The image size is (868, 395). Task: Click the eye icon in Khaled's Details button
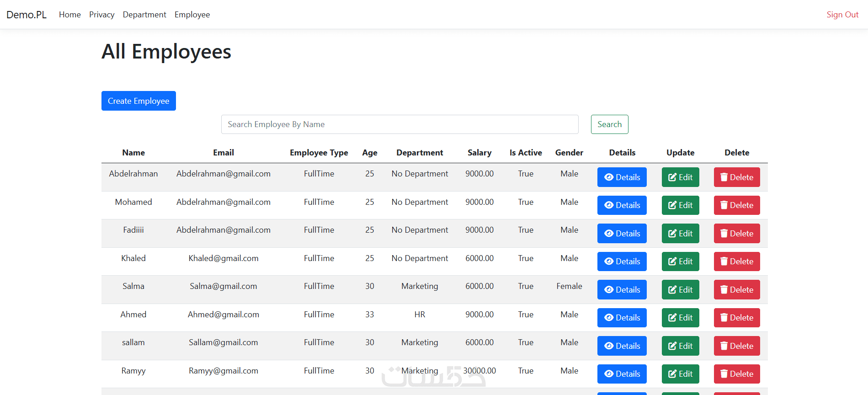tap(609, 262)
